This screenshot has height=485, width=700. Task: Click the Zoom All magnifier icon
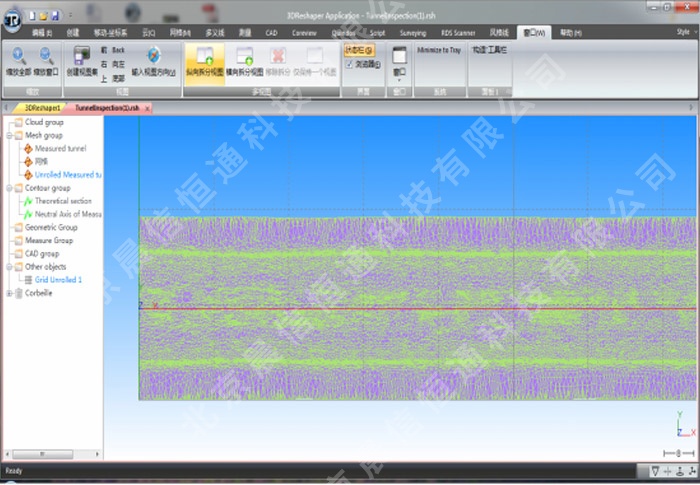tap(18, 56)
